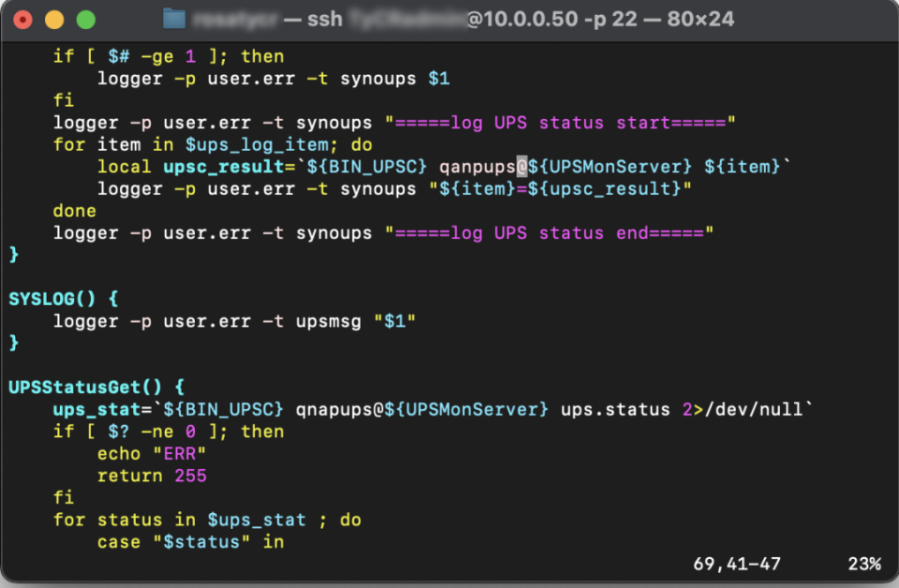Click the 'return 255' line

click(x=152, y=476)
